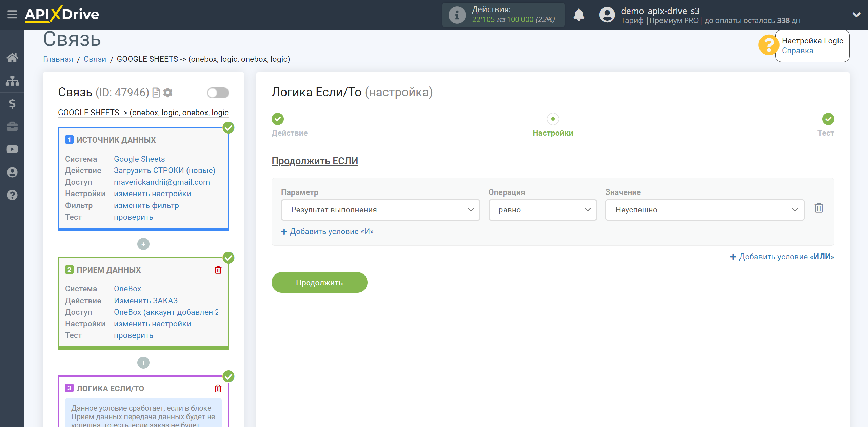Click изменить фильтр link

point(146,205)
